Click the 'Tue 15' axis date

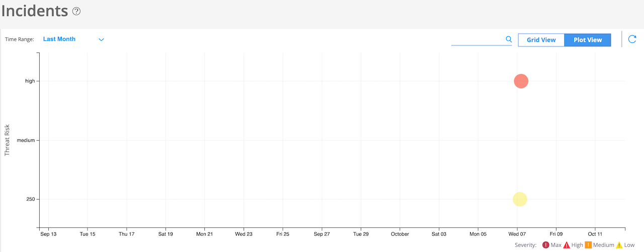(x=88, y=234)
